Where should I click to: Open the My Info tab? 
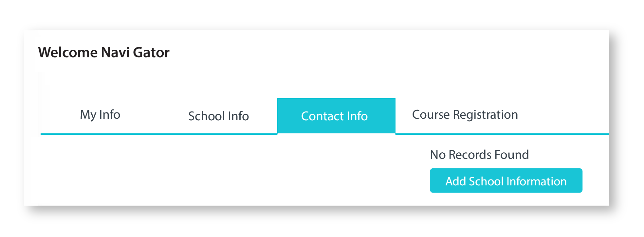pos(100,115)
